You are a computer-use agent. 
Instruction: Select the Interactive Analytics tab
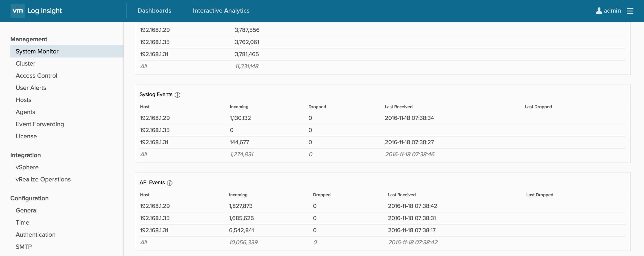(221, 11)
